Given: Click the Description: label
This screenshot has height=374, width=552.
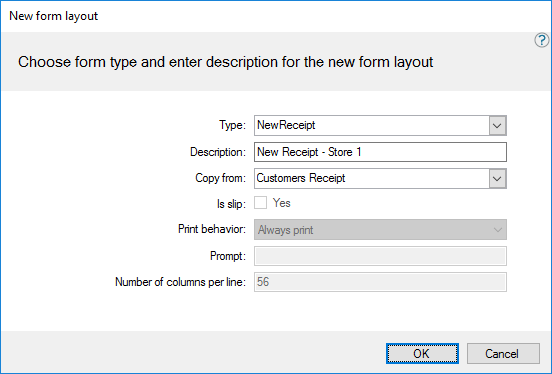Looking at the screenshot, I should pos(218,152).
